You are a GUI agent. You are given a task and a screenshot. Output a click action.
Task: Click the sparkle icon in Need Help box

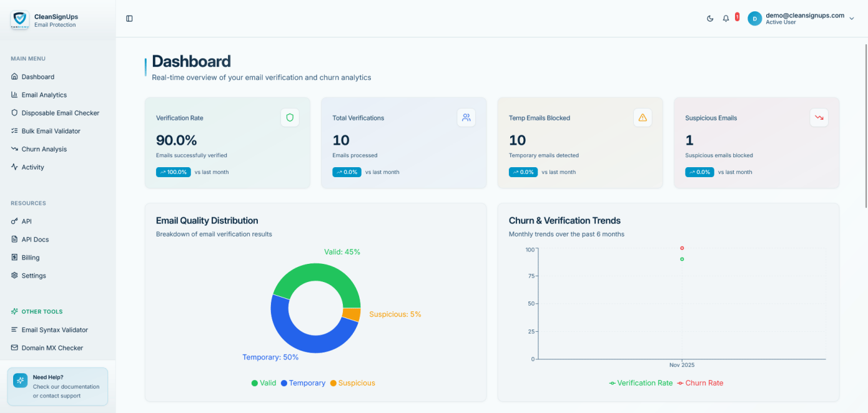coord(21,381)
